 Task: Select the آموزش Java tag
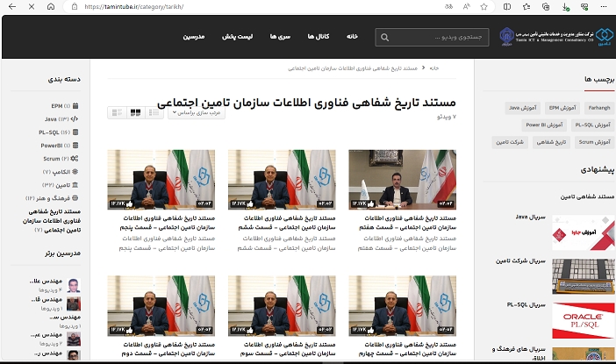point(522,108)
